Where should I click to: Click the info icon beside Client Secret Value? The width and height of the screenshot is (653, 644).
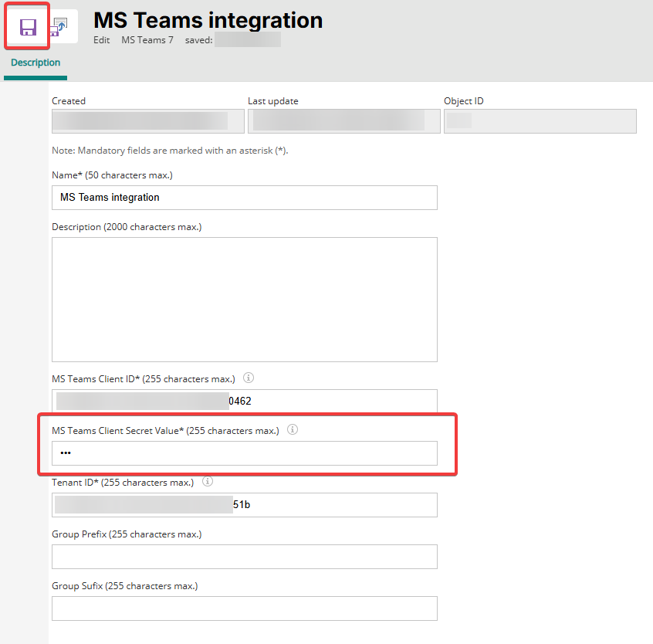[x=293, y=429]
